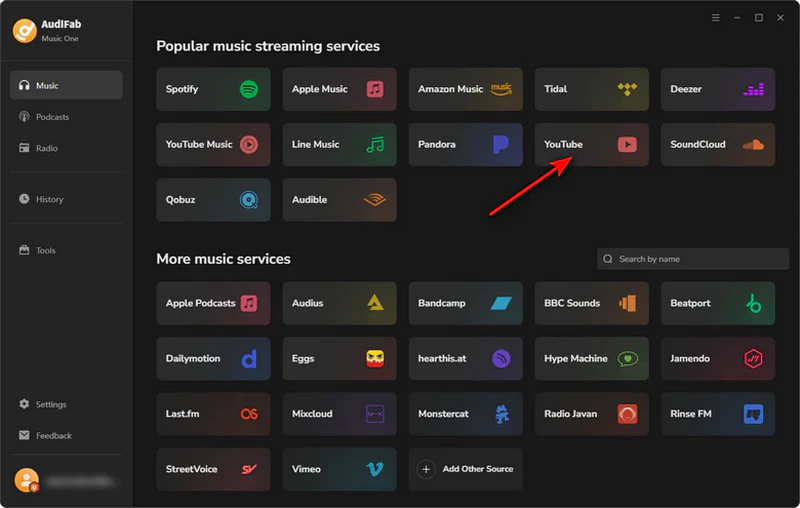Select the Vimeo service tile
The width and height of the screenshot is (800, 508).
[339, 469]
